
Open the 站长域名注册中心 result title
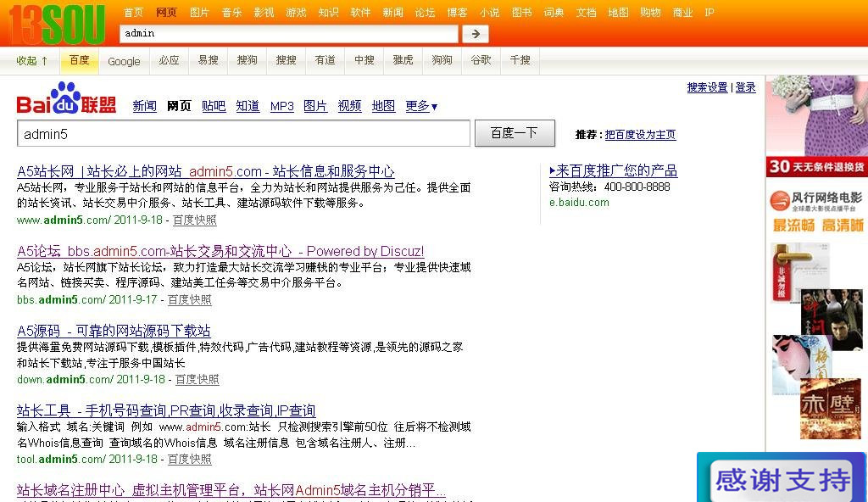231,490
